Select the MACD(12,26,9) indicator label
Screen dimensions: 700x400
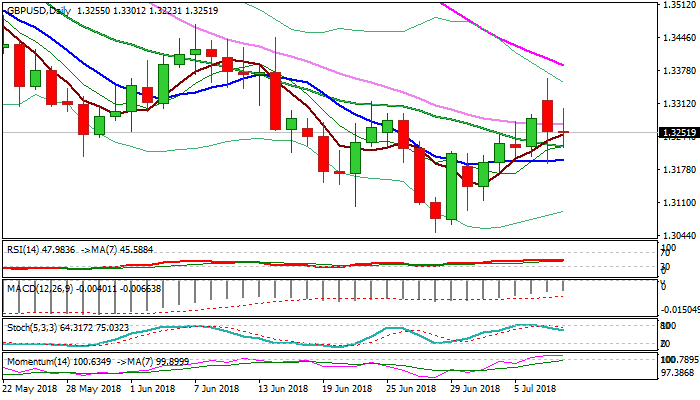click(x=40, y=289)
